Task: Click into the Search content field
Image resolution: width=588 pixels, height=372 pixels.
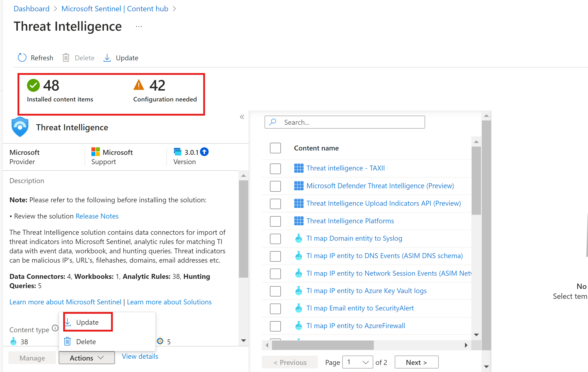Action: [345, 122]
